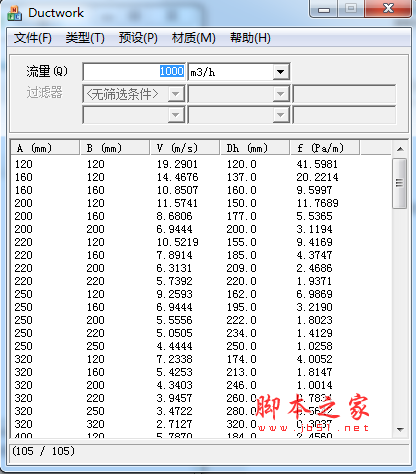Sort by the Dh (mm) column header
Screen dimensions: 416x474
(x=255, y=148)
